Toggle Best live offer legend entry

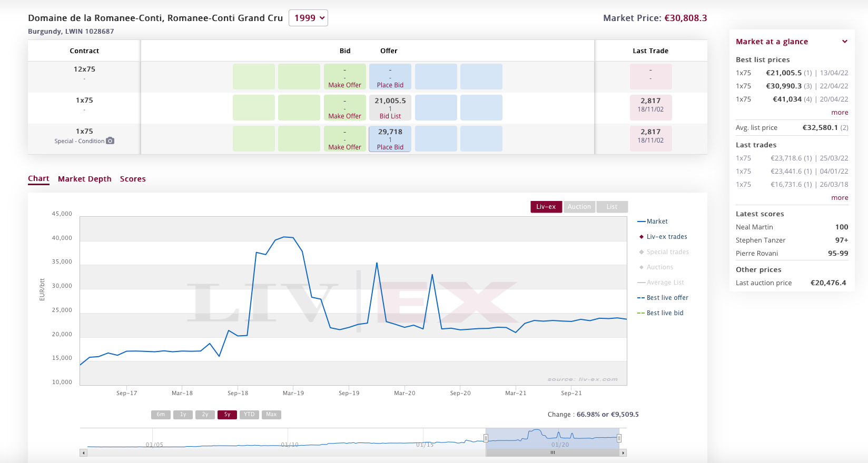663,298
